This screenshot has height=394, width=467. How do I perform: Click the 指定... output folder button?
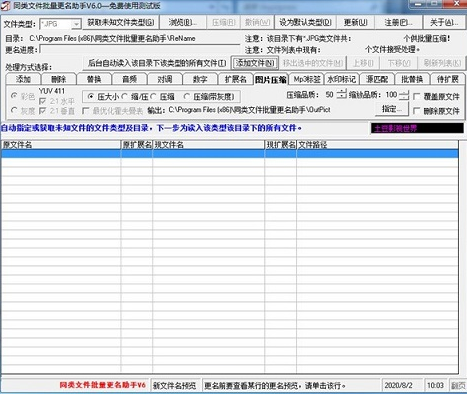tap(391, 109)
